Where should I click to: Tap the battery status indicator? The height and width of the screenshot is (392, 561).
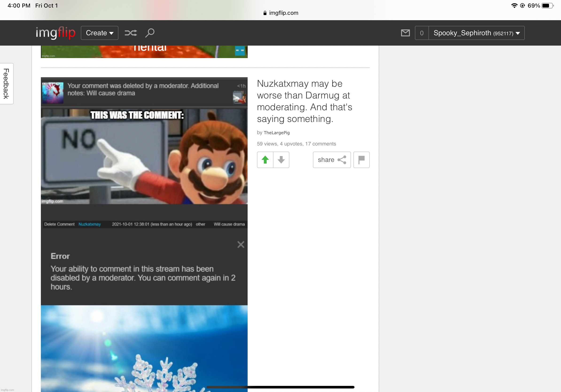click(x=547, y=6)
